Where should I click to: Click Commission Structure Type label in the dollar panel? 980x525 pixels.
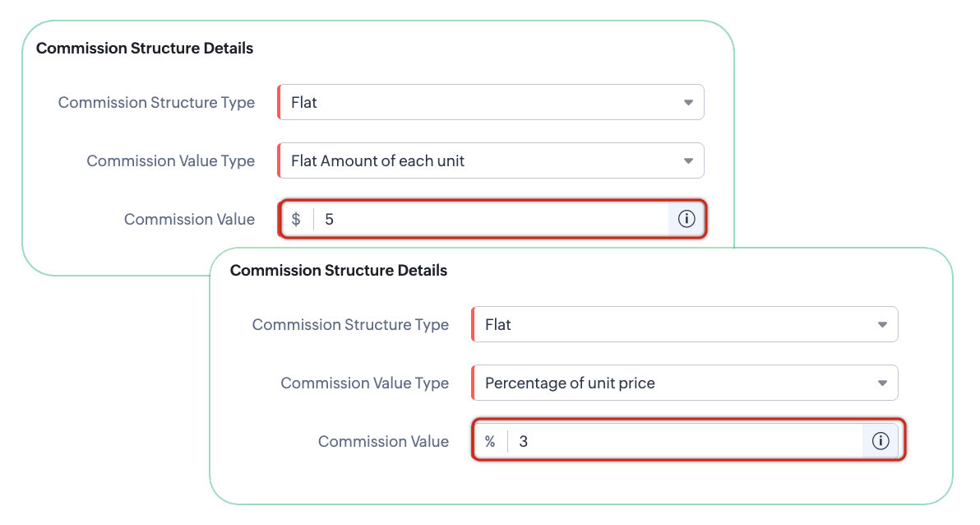[156, 103]
